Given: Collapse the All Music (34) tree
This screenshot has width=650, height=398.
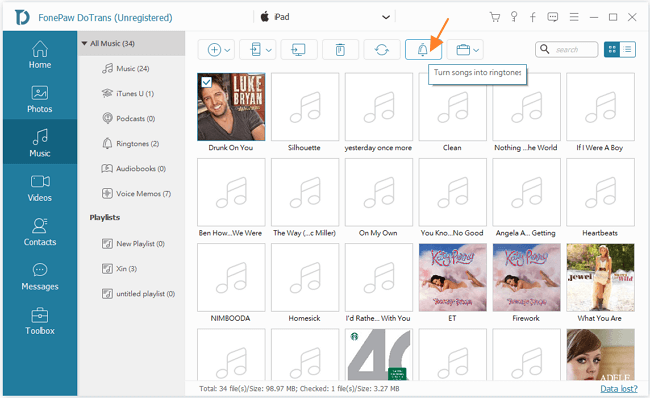Looking at the screenshot, I should (84, 43).
